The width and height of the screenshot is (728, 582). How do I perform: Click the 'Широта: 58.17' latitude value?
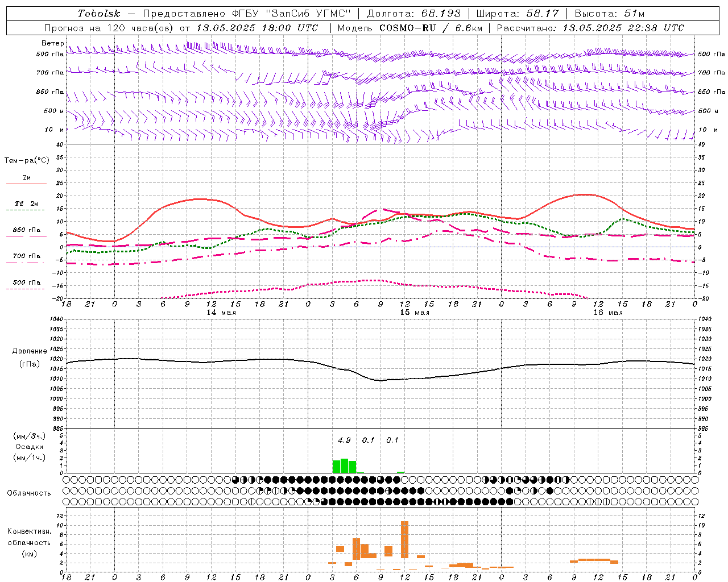point(518,14)
